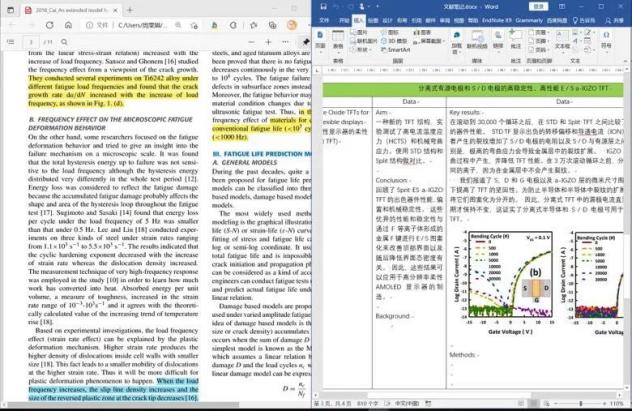This screenshot has width=632, height=411.
Task: Open the EndNote X9 ribbon tab
Action: [501, 18]
